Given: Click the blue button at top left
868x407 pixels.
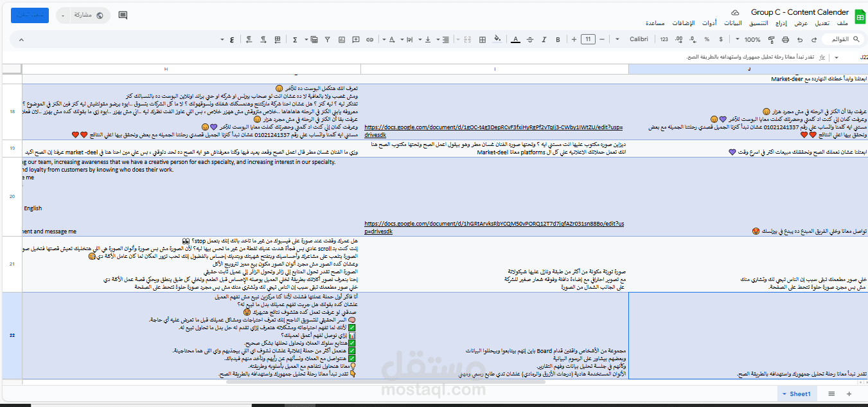Looking at the screenshot, I should point(30,15).
